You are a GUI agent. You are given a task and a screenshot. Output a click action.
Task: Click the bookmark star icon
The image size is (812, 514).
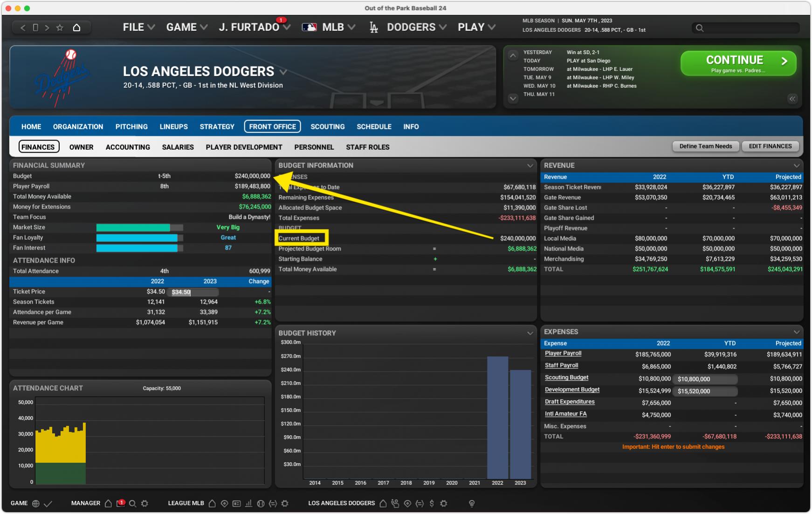[60, 28]
